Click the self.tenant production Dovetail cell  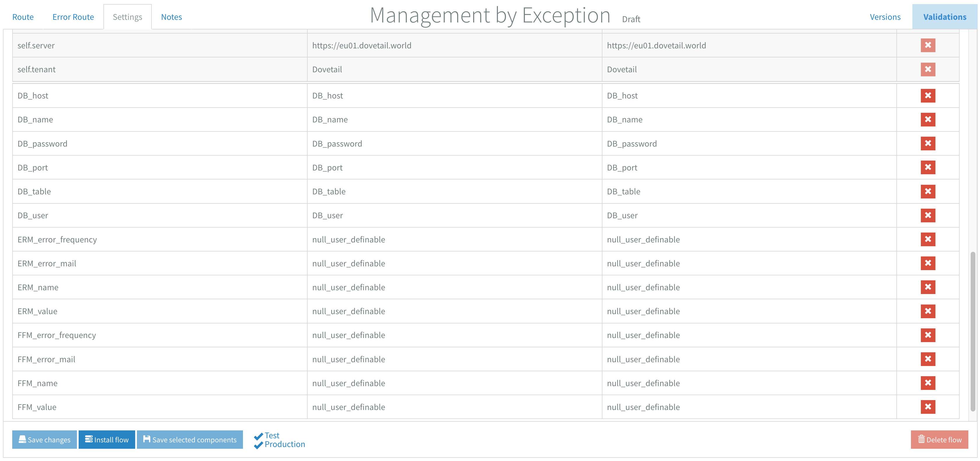click(749, 69)
